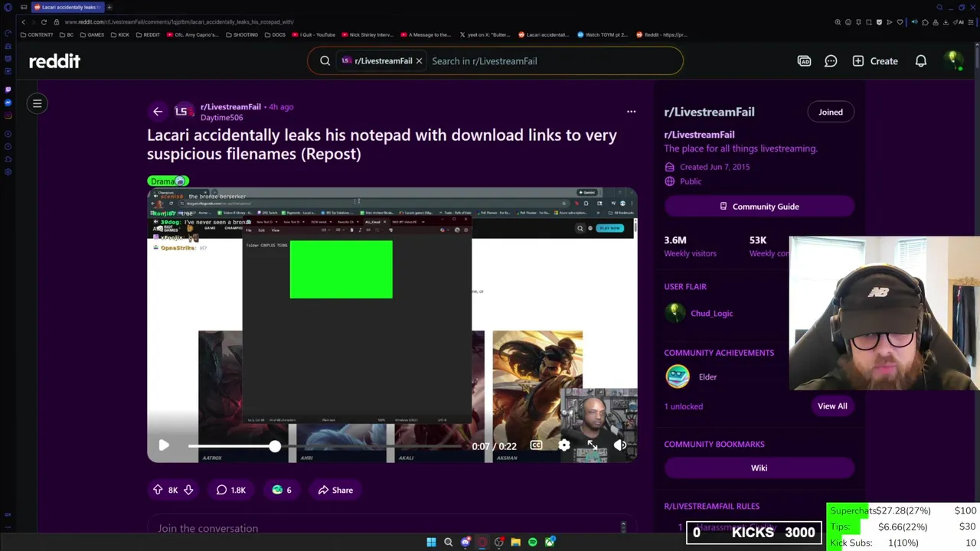Click the Reddit advertise icon in header
Screen dimensions: 980x551
[804, 61]
